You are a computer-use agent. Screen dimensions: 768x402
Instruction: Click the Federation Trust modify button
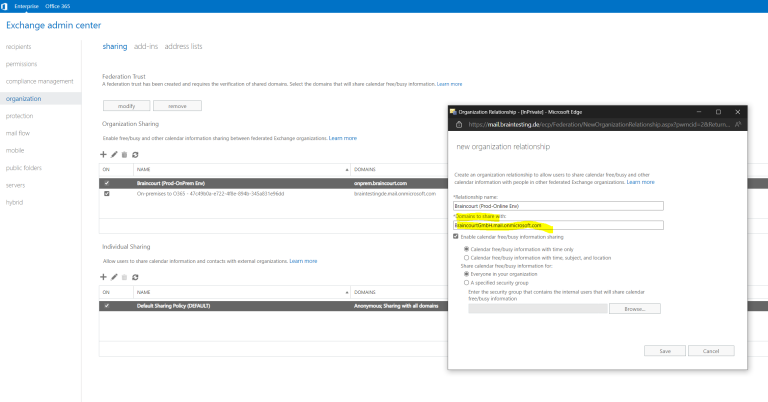click(x=126, y=106)
